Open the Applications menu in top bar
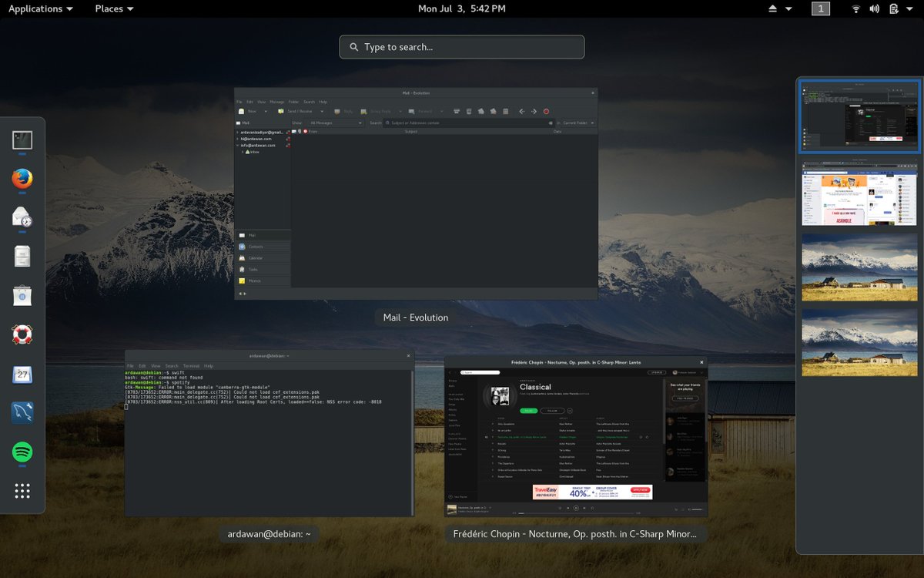This screenshot has width=924, height=578. click(x=41, y=8)
